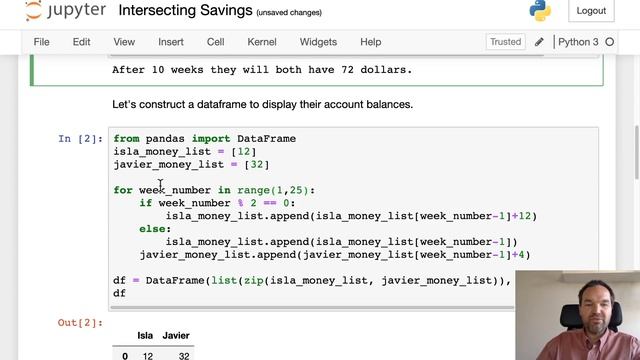This screenshot has height=360, width=640.
Task: Click the javier_money_list.append line
Action: point(335,255)
